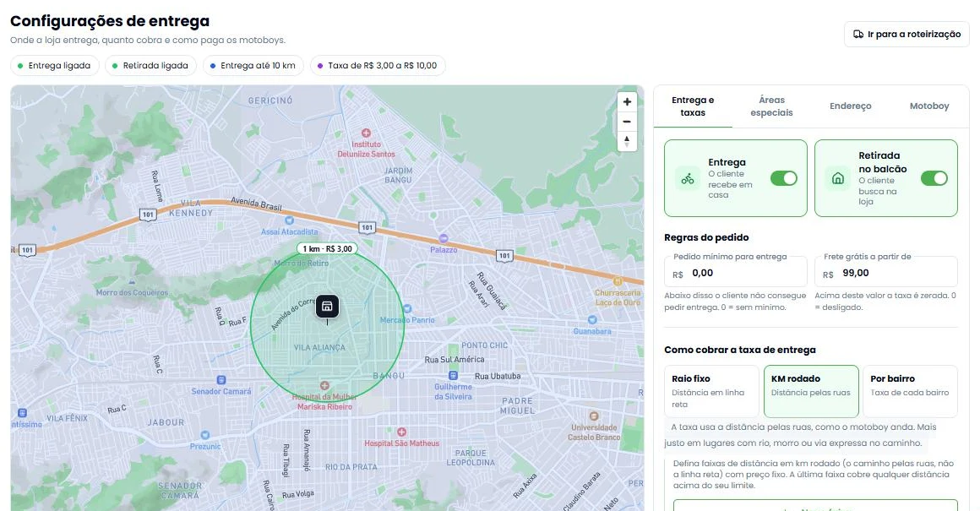Reset map compass orientation
Viewport: 980px width, 511px height.
pos(627,141)
